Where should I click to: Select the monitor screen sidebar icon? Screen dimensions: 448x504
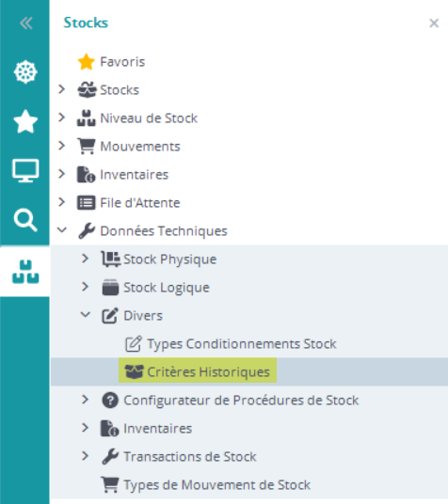coord(25,170)
